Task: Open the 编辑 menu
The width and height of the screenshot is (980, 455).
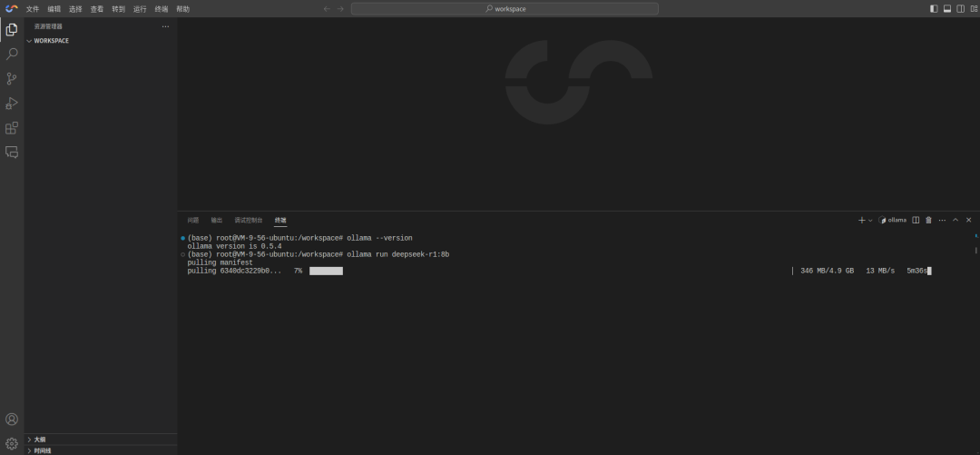Action: pos(54,9)
